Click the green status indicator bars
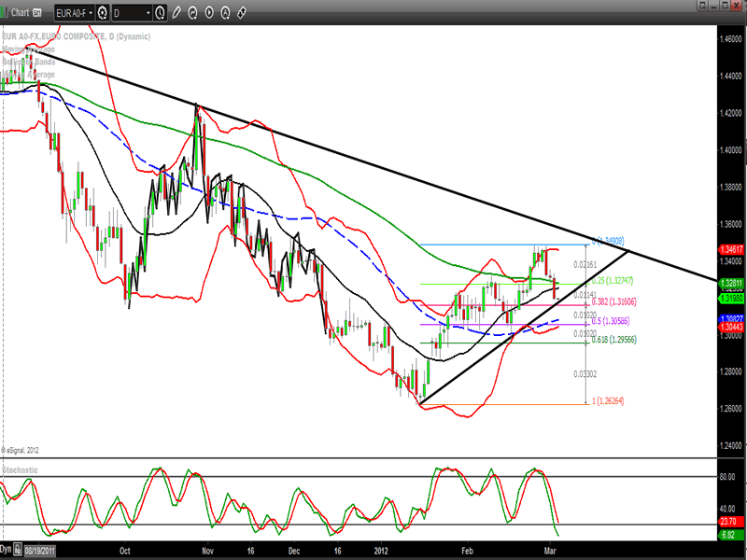 tap(4, 13)
